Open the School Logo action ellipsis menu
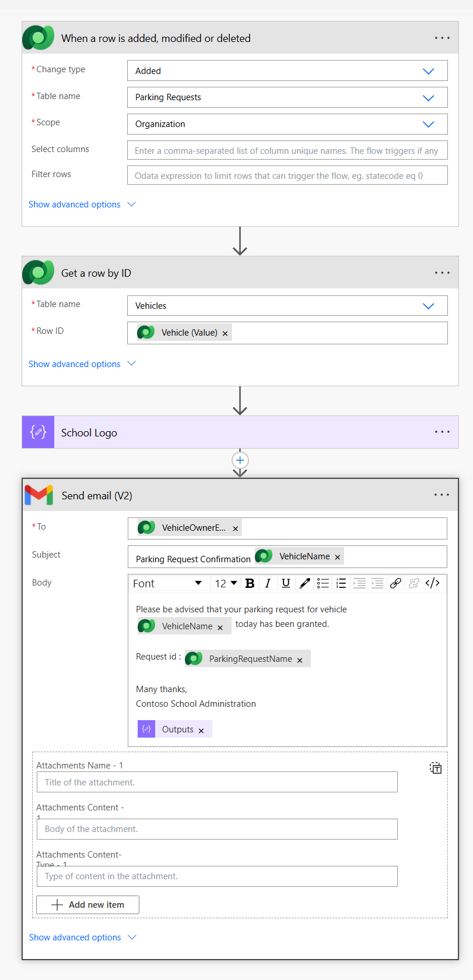The image size is (473, 980). 442,432
